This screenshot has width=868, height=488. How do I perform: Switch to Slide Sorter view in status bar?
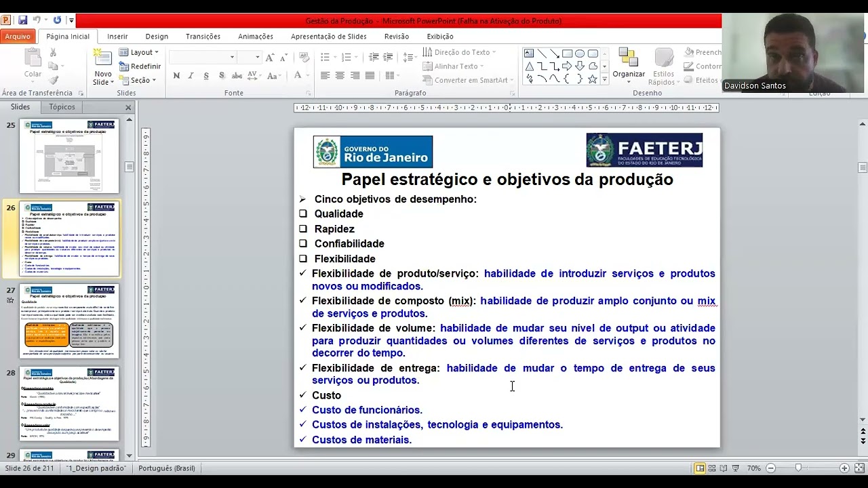(x=712, y=468)
